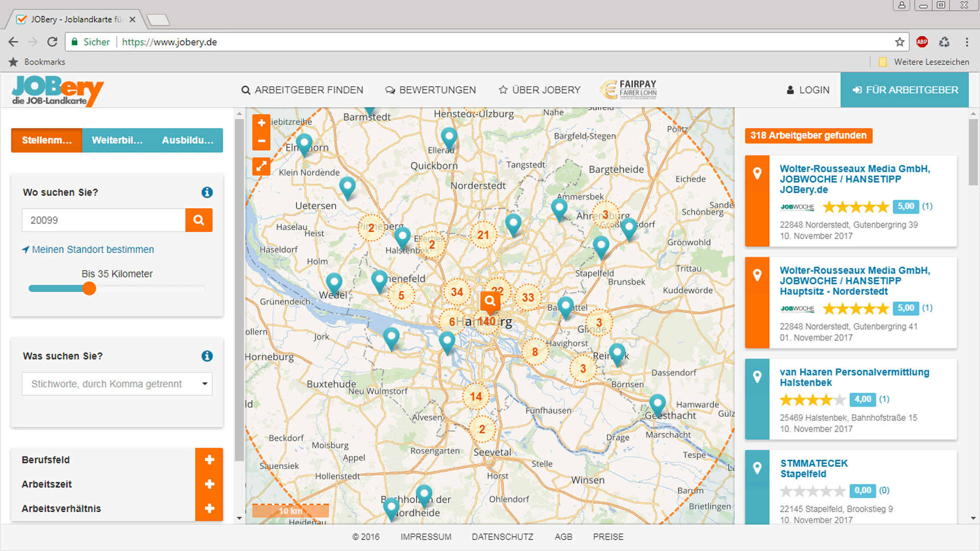Open the Adblock Plus extension icon

(922, 42)
